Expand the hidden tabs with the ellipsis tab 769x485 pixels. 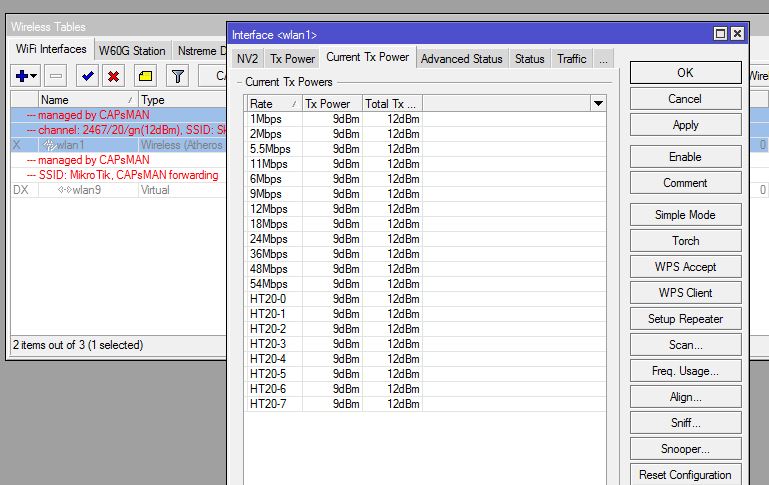[x=603, y=59]
